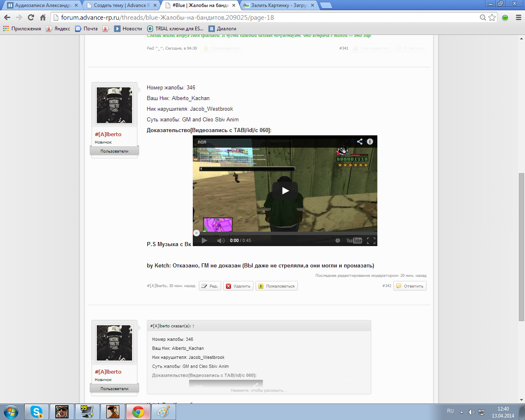Toggle fullscreen on the video player
This screenshot has width=525, height=420.
(371, 240)
